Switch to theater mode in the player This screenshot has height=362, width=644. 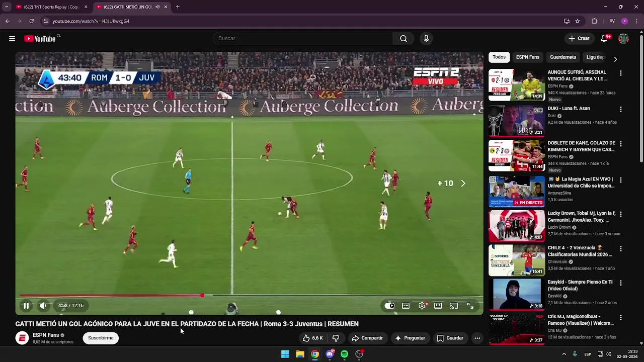tap(438, 306)
